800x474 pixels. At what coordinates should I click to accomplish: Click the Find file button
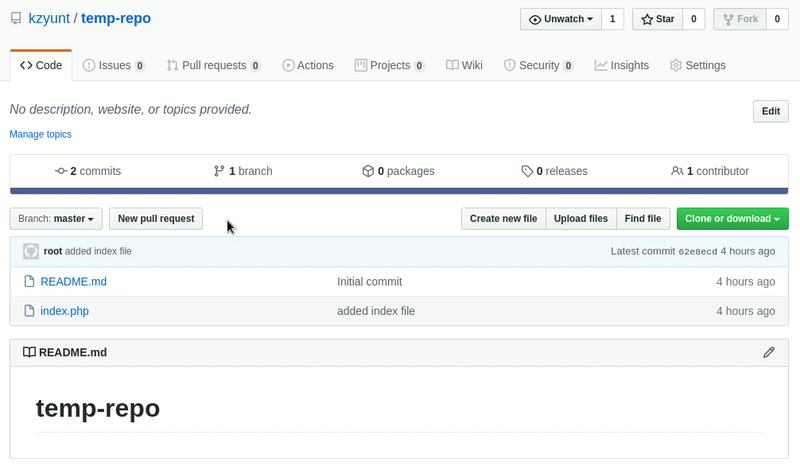click(x=643, y=218)
